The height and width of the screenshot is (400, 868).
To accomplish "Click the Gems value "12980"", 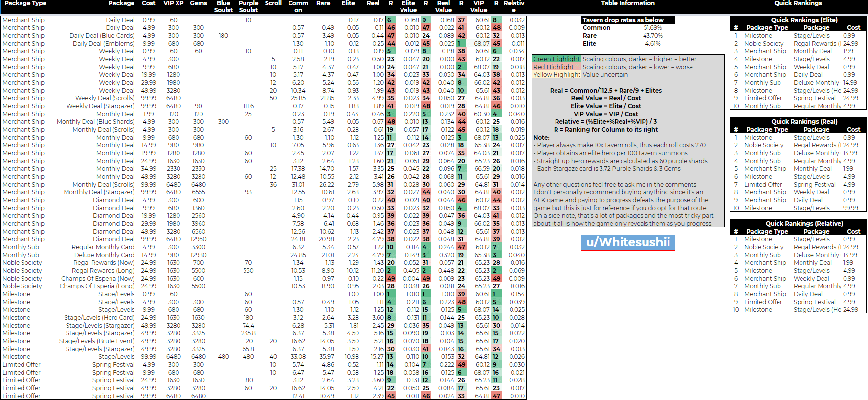I will click(x=199, y=255).
